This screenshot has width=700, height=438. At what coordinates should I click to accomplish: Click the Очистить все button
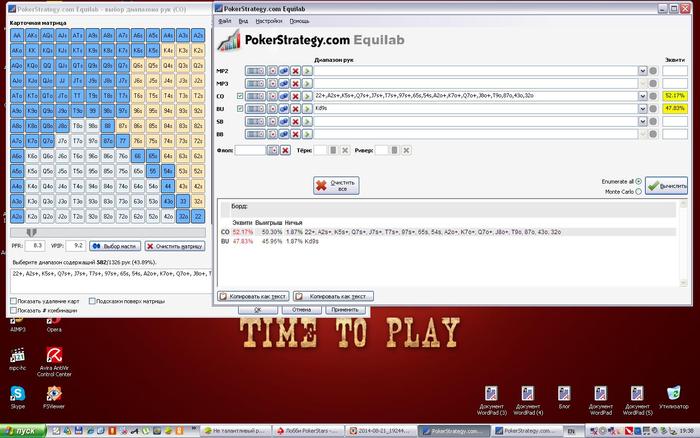[x=336, y=185]
